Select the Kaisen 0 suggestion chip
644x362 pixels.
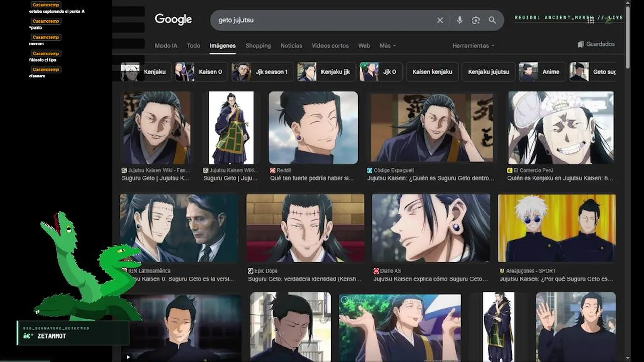point(201,72)
